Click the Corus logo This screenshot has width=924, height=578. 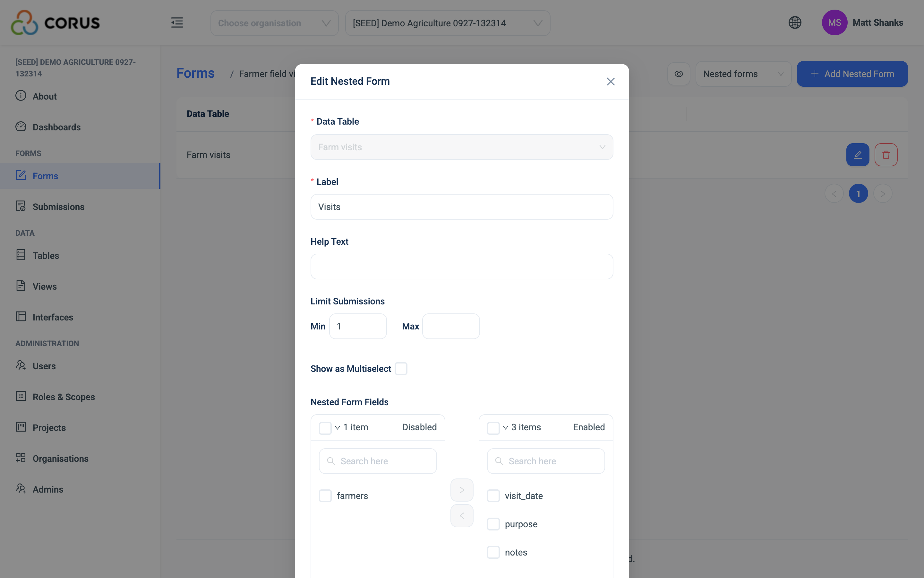point(56,22)
